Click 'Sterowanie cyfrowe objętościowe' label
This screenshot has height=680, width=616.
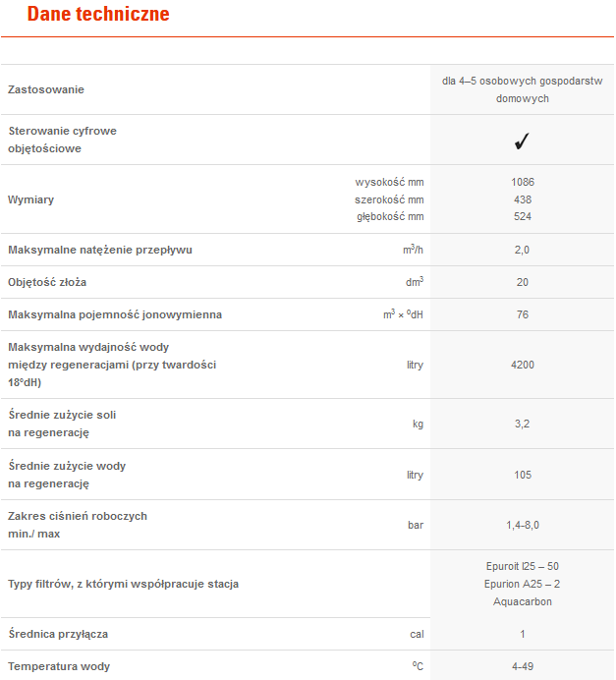[63, 140]
